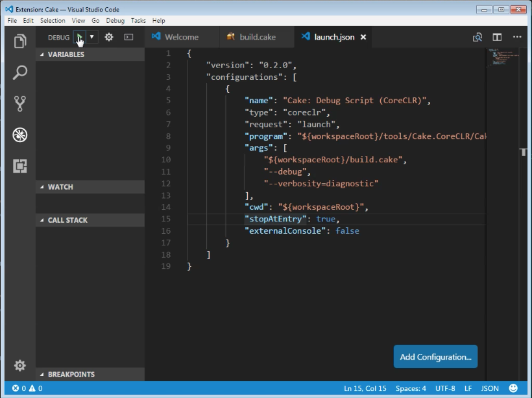
Task: Open the Manage gear at sidebar bottom
Action: coord(20,366)
